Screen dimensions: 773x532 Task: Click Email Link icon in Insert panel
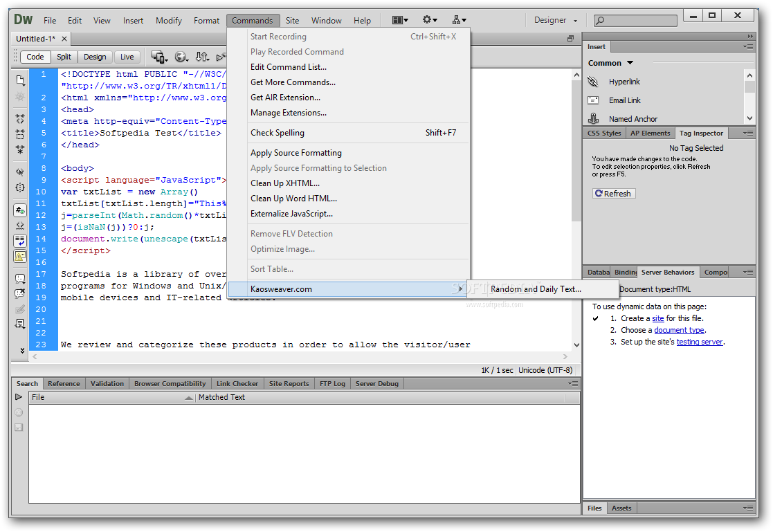click(593, 100)
